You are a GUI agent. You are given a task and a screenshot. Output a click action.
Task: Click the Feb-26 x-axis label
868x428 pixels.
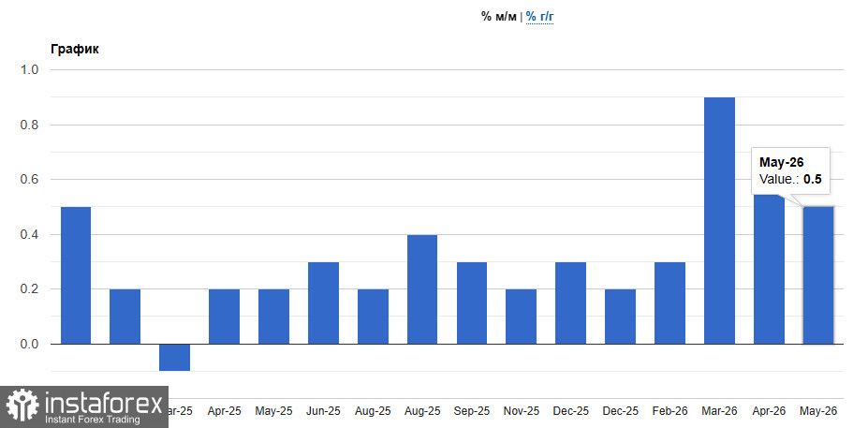[x=669, y=411]
